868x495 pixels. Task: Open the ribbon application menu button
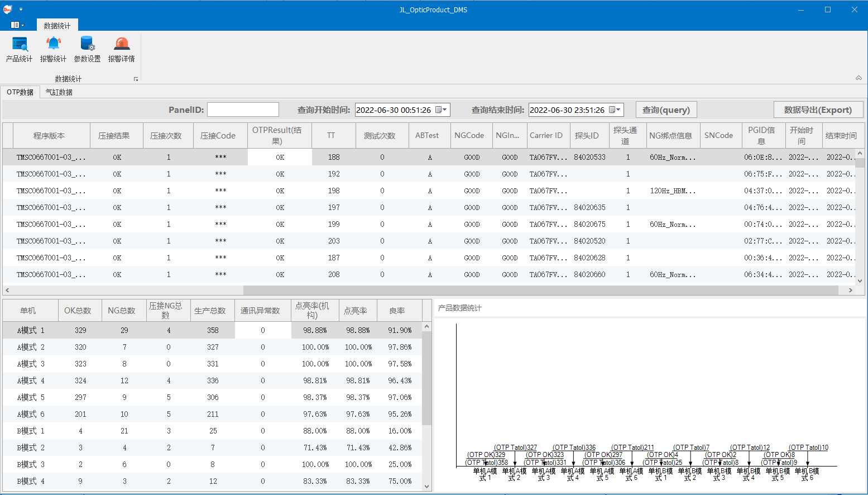(x=17, y=25)
